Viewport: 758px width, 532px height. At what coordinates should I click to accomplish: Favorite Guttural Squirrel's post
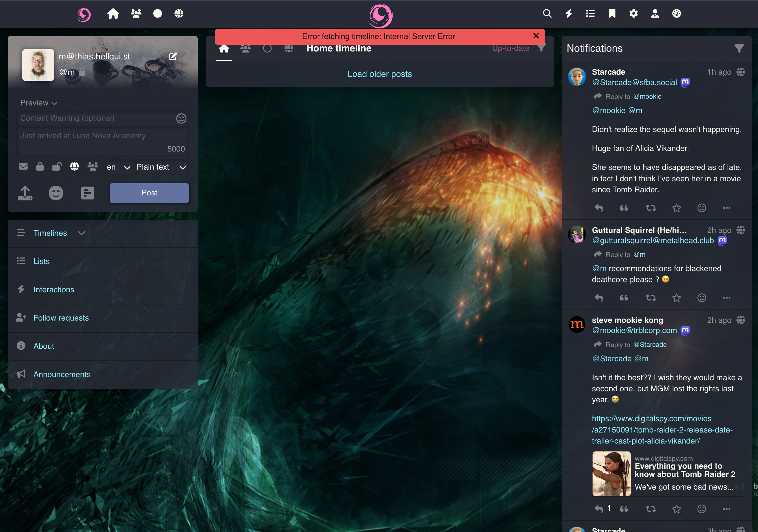[677, 298]
